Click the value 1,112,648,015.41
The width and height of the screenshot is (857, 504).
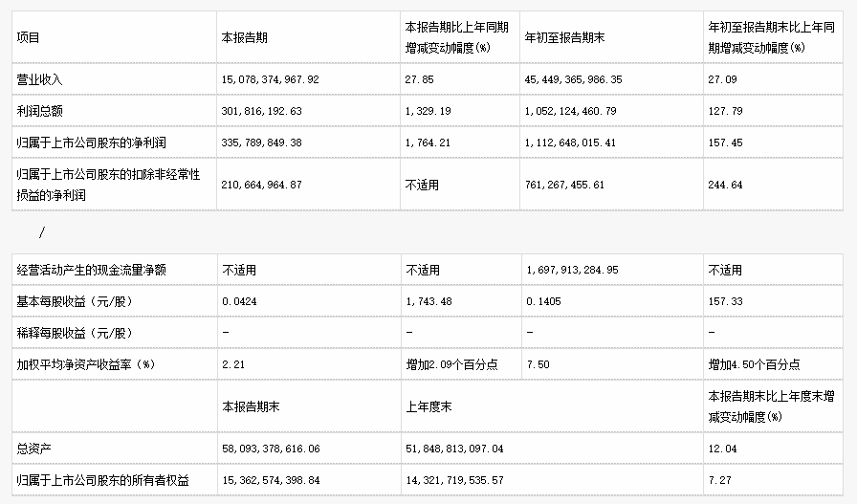pos(574,142)
